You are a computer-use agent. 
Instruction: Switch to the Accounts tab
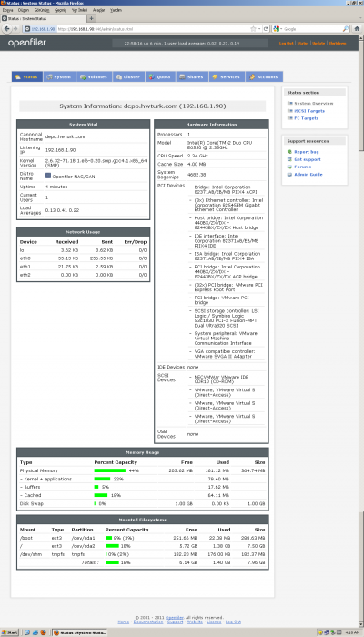pos(264,76)
